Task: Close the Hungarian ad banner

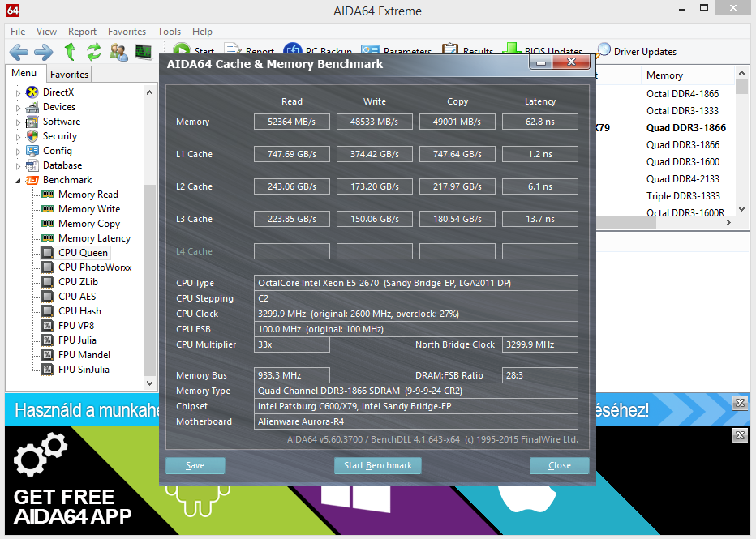Action: pyautogui.click(x=739, y=403)
